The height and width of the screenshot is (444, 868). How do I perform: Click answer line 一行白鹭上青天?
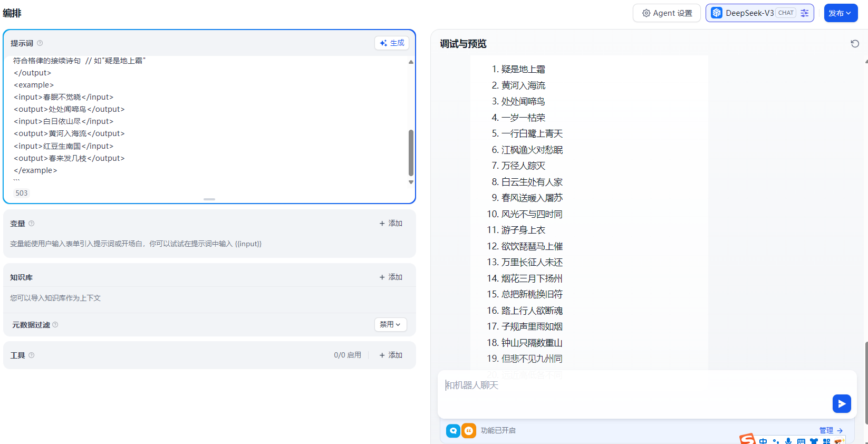point(532,133)
